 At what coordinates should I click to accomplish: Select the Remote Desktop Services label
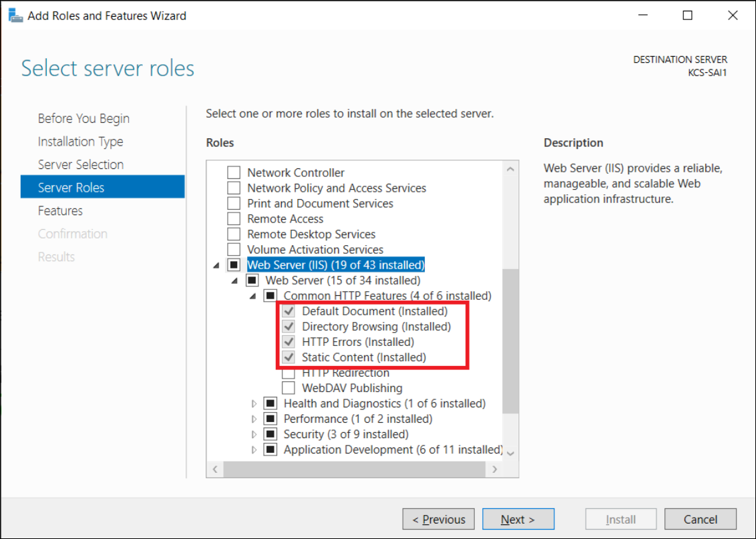[x=311, y=234]
